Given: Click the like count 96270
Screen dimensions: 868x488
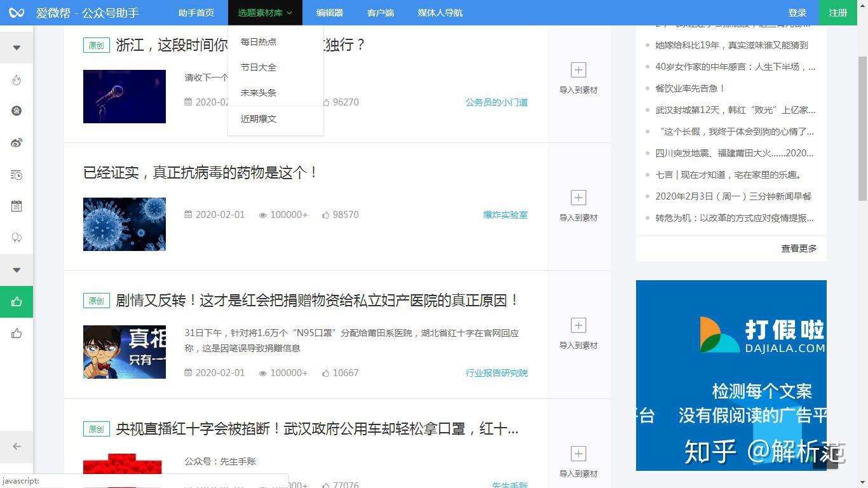Looking at the screenshot, I should [346, 102].
